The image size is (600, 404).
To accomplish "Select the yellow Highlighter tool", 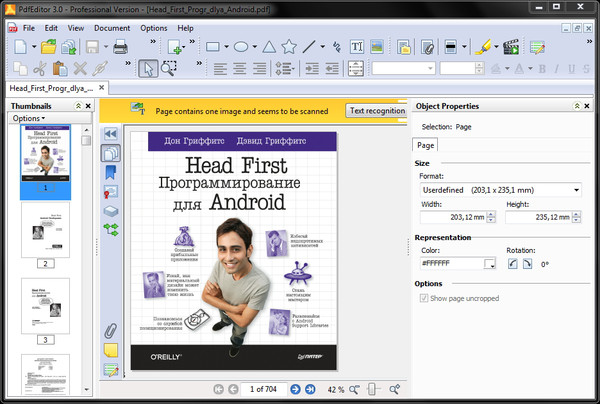I will click(483, 47).
